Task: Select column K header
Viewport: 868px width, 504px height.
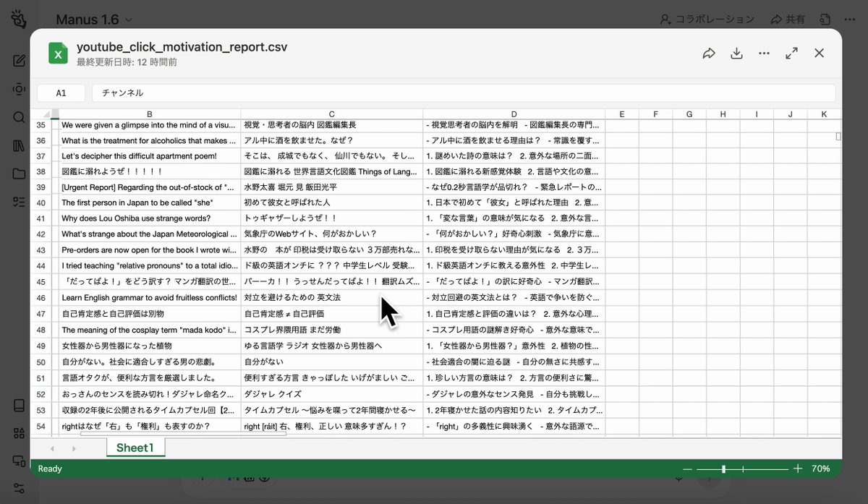Action: (x=824, y=114)
